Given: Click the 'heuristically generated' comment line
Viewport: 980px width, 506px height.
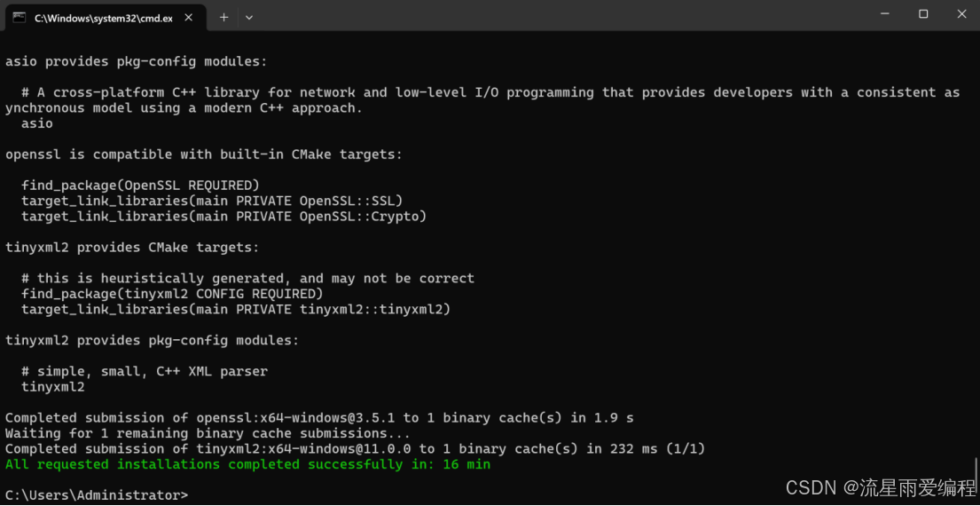Looking at the screenshot, I should click(248, 278).
